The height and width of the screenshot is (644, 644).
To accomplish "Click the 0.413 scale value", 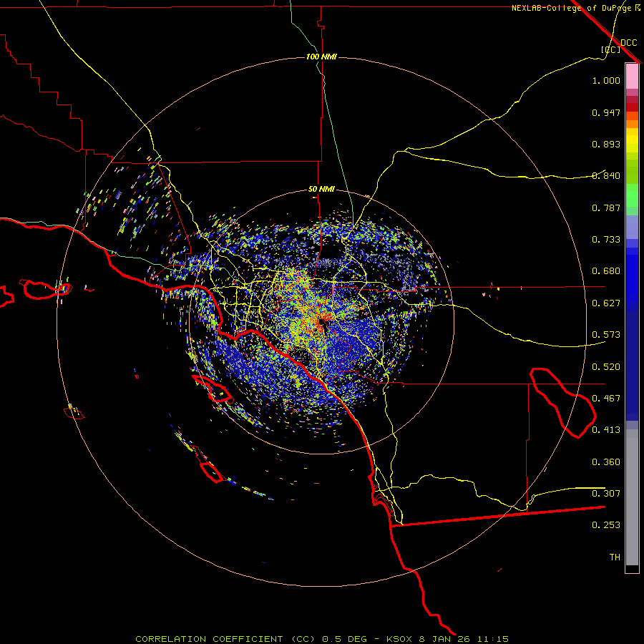I will [x=606, y=430].
